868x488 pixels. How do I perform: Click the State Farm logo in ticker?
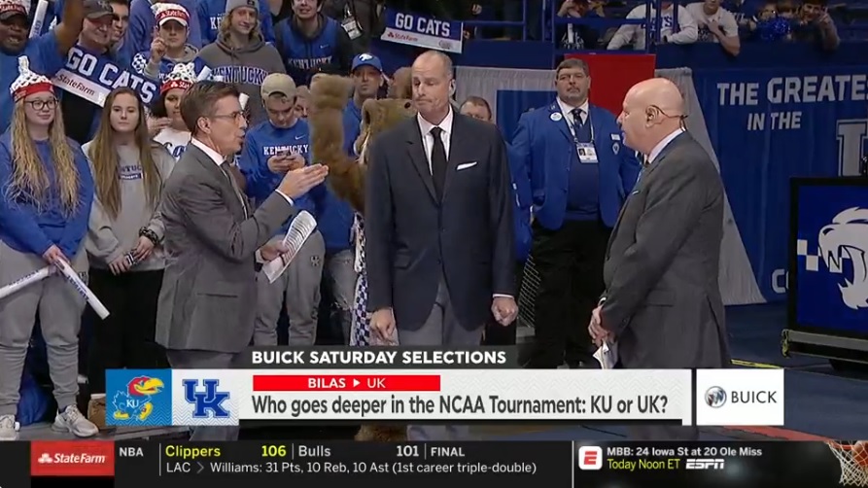pyautogui.click(x=73, y=458)
